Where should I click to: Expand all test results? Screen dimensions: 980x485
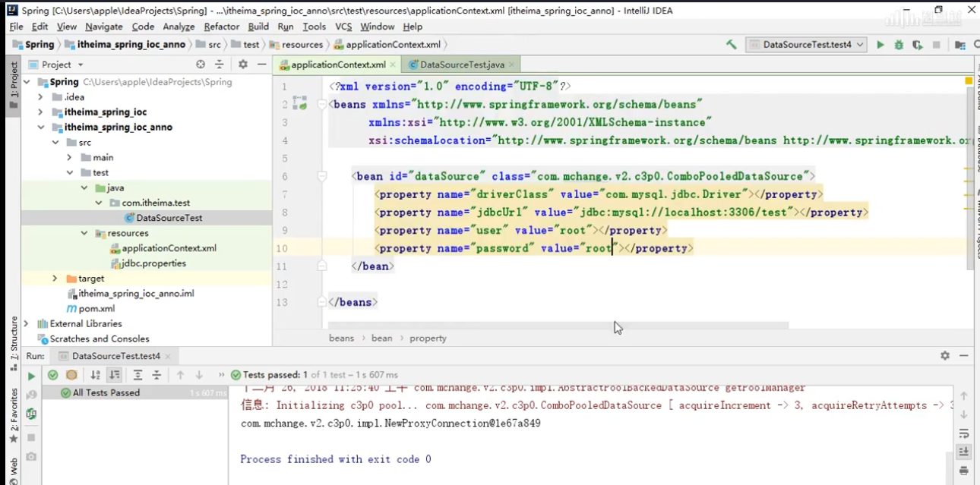click(138, 375)
